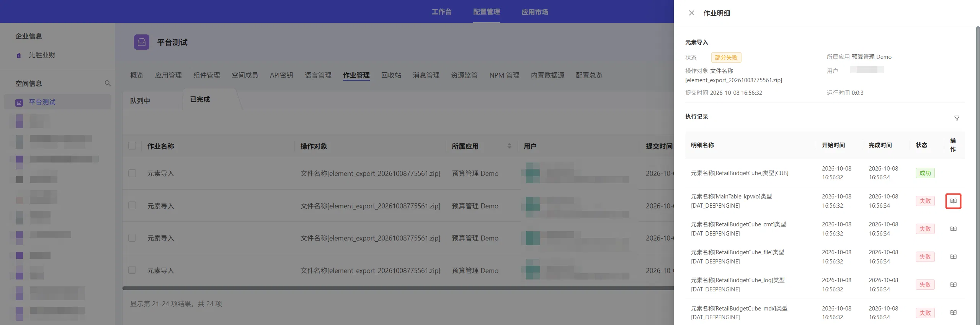This screenshot has height=325, width=980.
Task: Click the 失败 tag on MainTable_kpvxo row
Action: 925,201
